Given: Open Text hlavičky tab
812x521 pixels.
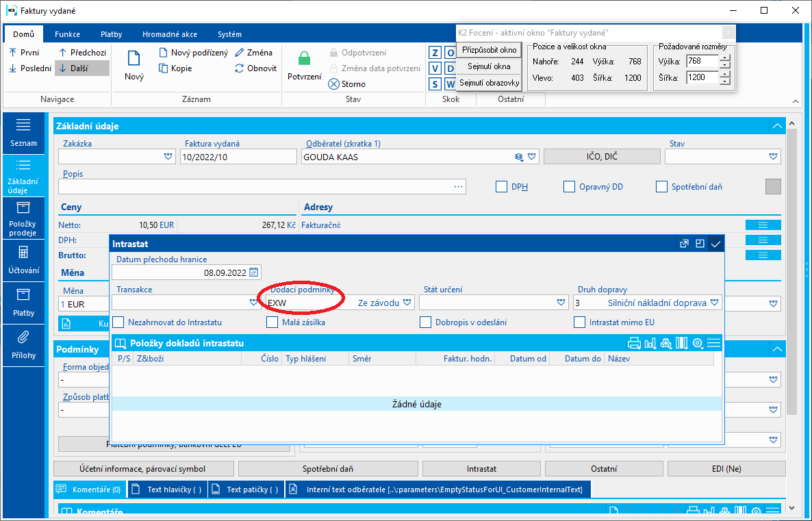Looking at the screenshot, I should 168,490.
